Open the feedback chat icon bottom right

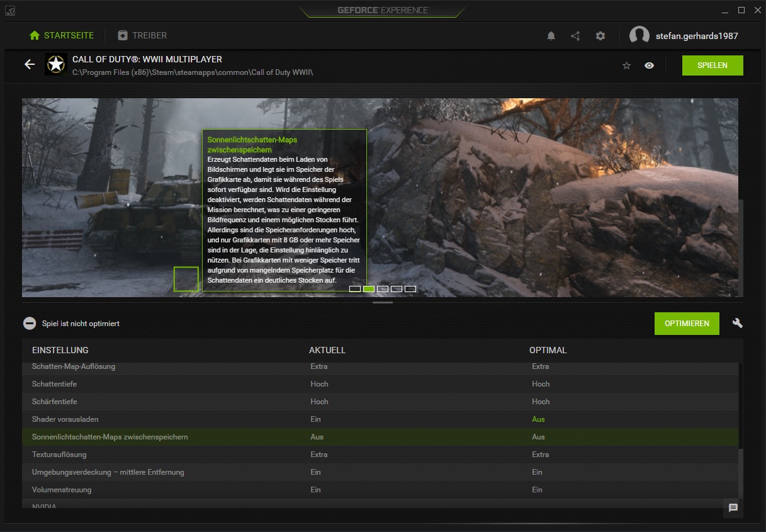(732, 507)
